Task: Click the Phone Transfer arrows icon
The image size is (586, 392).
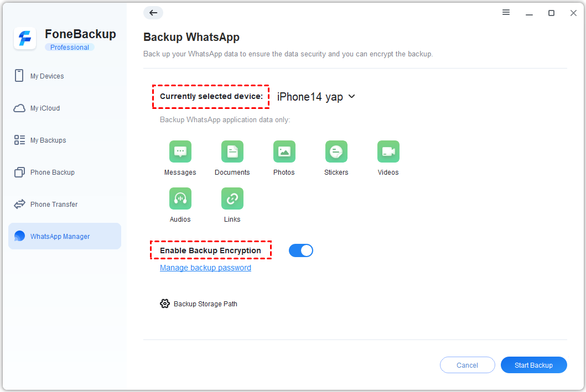Action: [19, 204]
